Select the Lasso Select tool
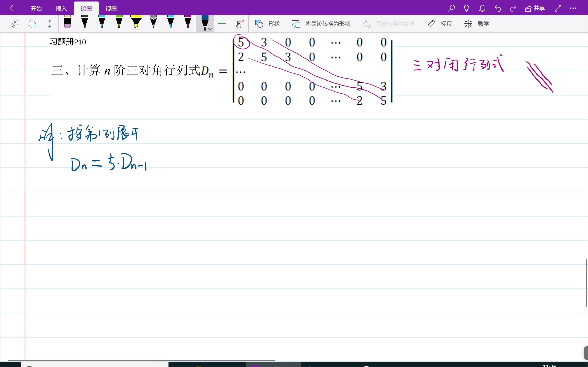 [x=32, y=24]
